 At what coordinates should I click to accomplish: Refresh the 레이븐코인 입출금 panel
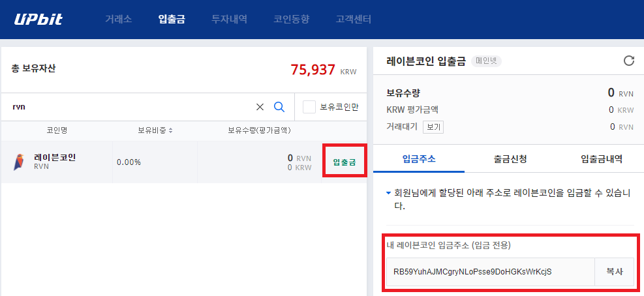[629, 61]
